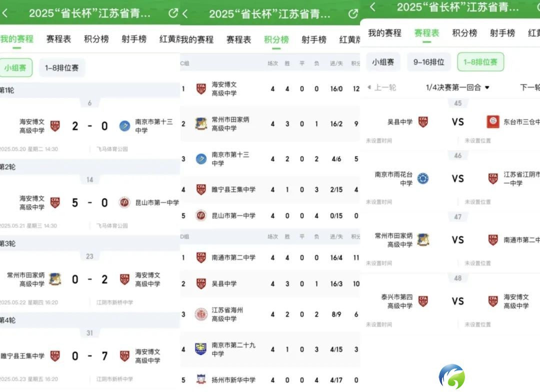Tap 南京市雨花台中学 blue crest in match 46

(423, 178)
